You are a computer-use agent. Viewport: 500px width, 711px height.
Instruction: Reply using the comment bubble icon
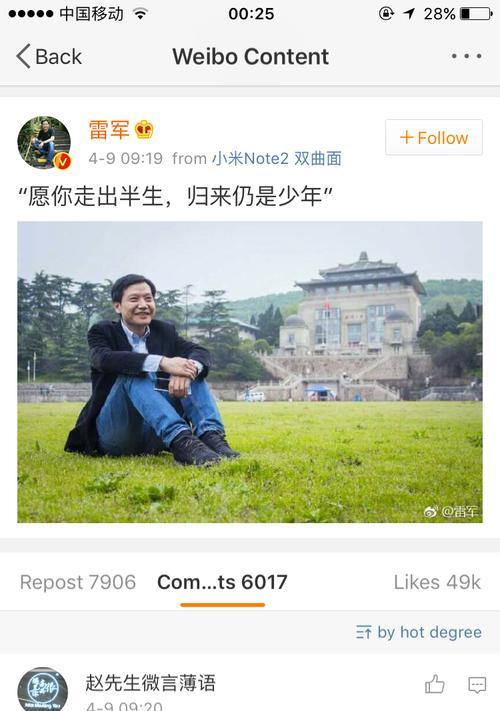[x=477, y=684]
